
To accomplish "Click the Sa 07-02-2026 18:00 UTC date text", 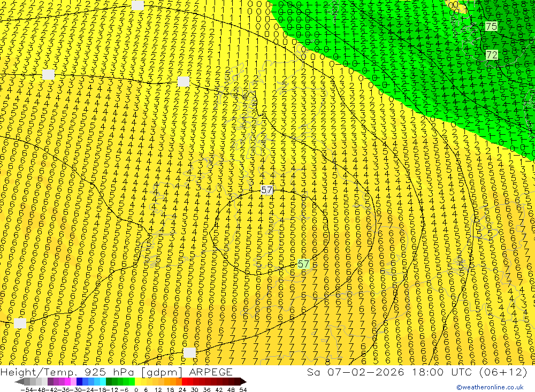I will [x=417, y=372].
